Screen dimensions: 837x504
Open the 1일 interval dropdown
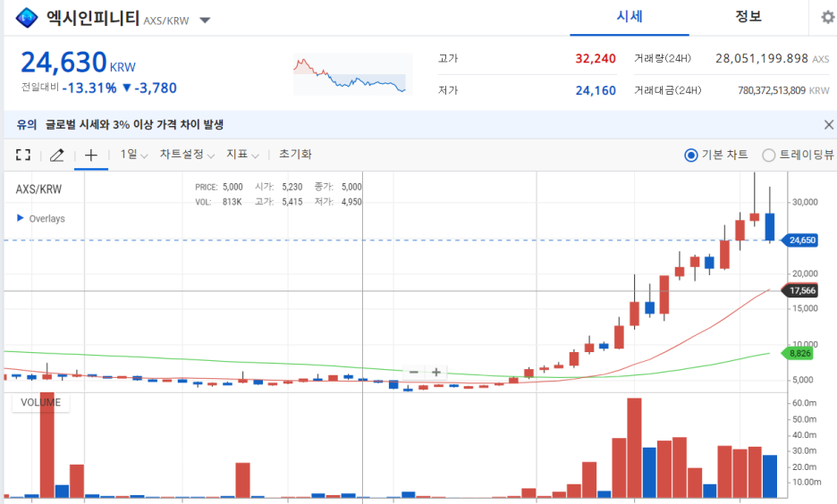(x=133, y=155)
